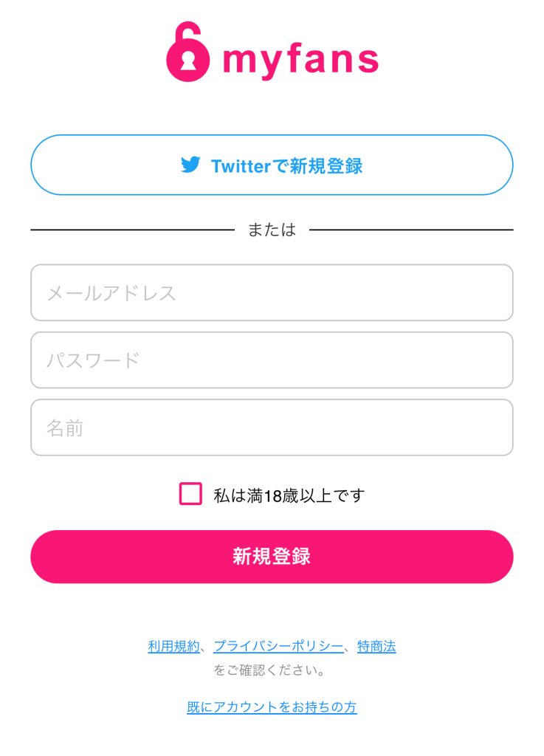Tick the 18歳以上 age confirmation checkbox
The height and width of the screenshot is (756, 544).
click(x=190, y=494)
